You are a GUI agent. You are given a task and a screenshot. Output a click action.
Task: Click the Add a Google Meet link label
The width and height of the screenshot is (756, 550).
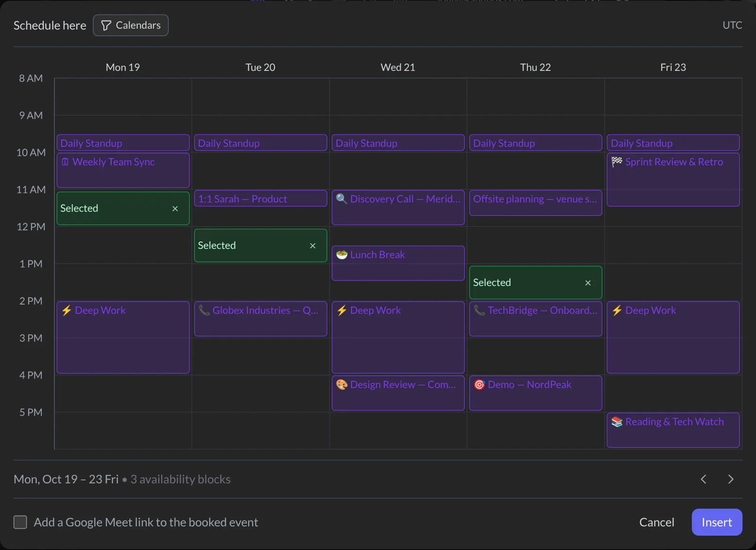pos(146,522)
